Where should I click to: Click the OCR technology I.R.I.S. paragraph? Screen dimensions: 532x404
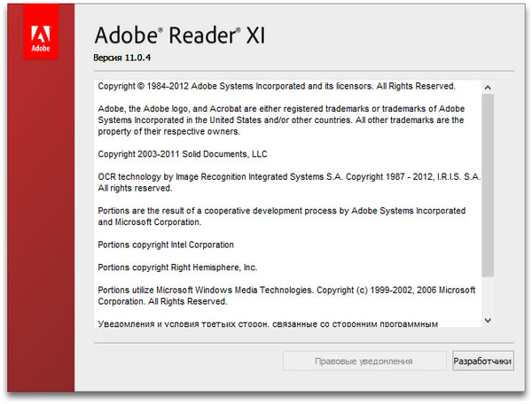click(288, 183)
